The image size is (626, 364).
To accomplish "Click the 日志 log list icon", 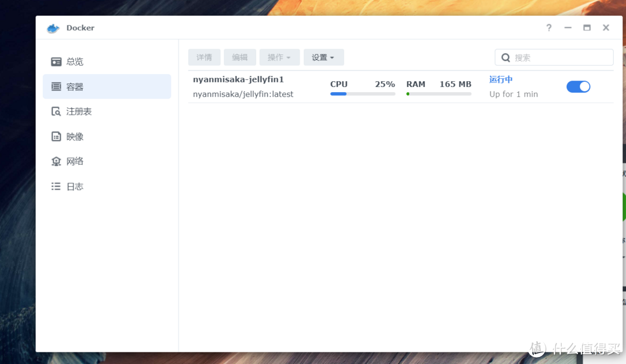I will [56, 187].
